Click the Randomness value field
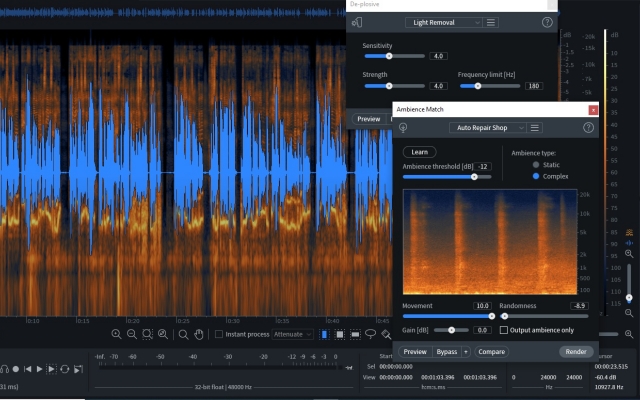This screenshot has height=400, width=640. [x=579, y=306]
